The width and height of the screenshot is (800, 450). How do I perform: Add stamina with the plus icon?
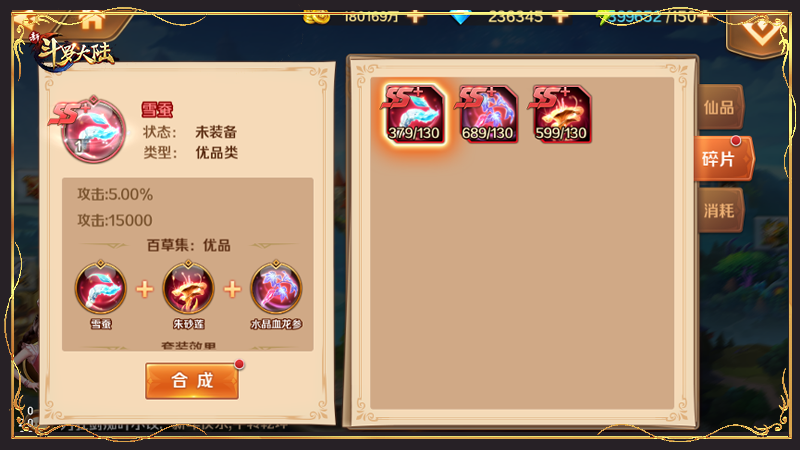705,17
